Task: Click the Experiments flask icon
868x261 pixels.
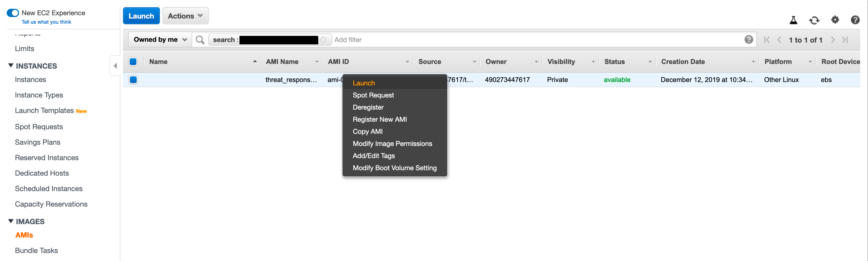Action: [793, 20]
